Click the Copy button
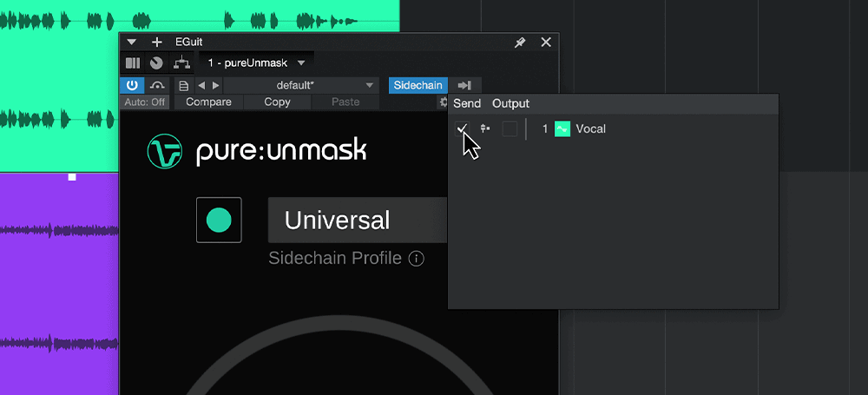 point(278,102)
